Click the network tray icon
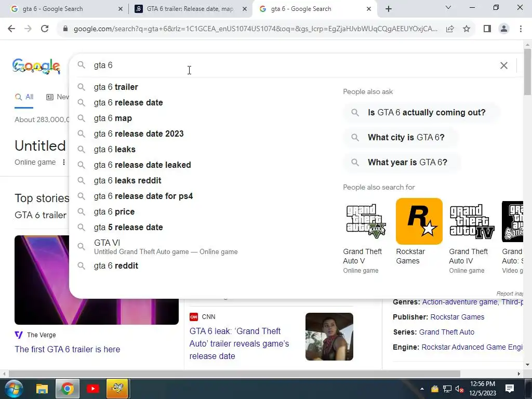 pyautogui.click(x=447, y=389)
